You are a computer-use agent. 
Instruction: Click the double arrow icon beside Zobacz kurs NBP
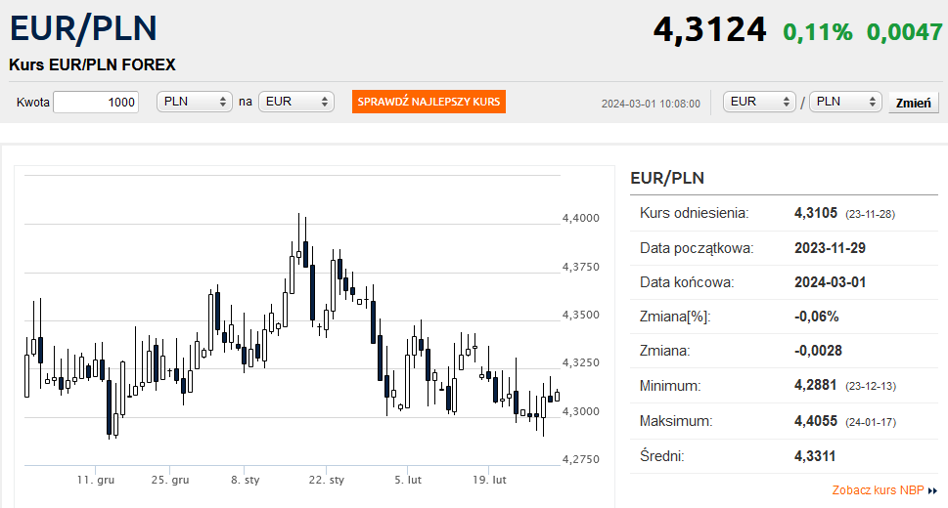(x=932, y=490)
